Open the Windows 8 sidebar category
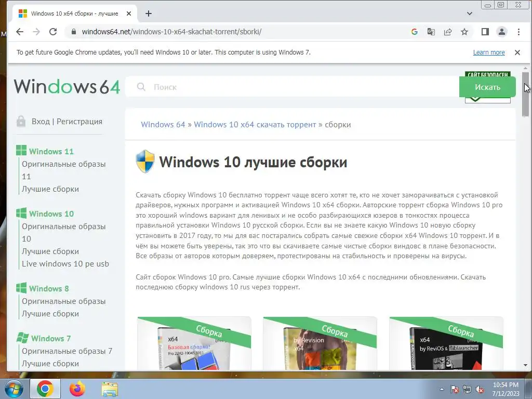Screen dimensions: 532x399 (49, 289)
